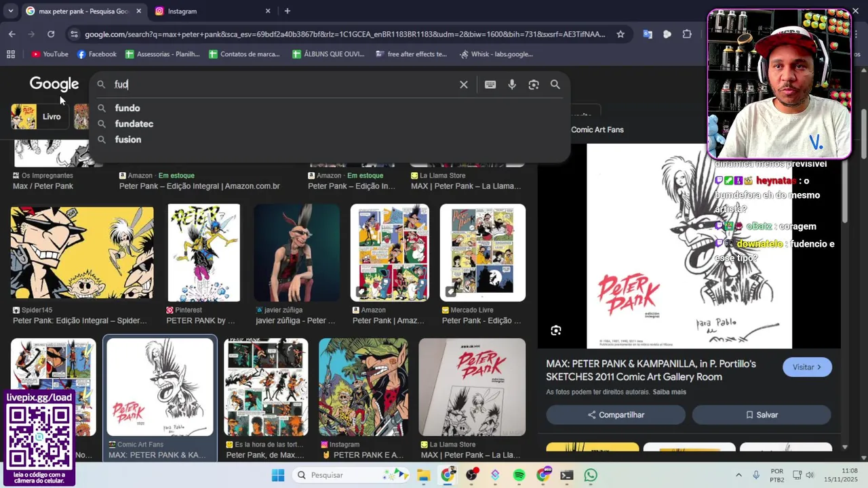868x488 pixels.
Task: Clear the search box with the X icon
Action: pyautogui.click(x=464, y=85)
